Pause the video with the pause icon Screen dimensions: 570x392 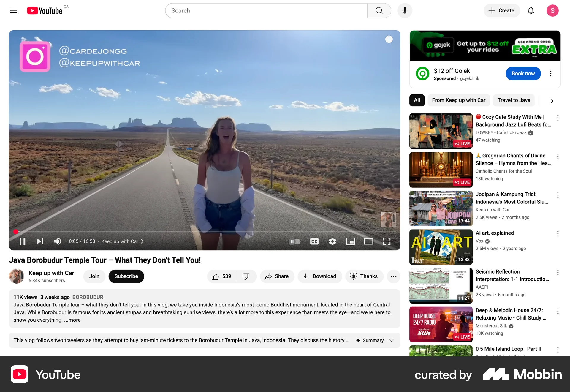22,241
